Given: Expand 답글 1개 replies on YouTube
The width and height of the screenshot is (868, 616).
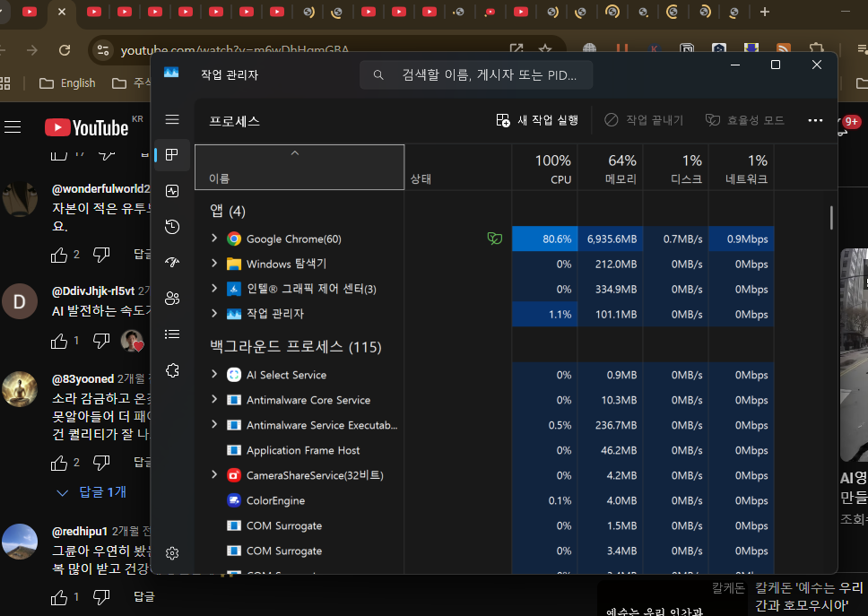Looking at the screenshot, I should point(91,492).
